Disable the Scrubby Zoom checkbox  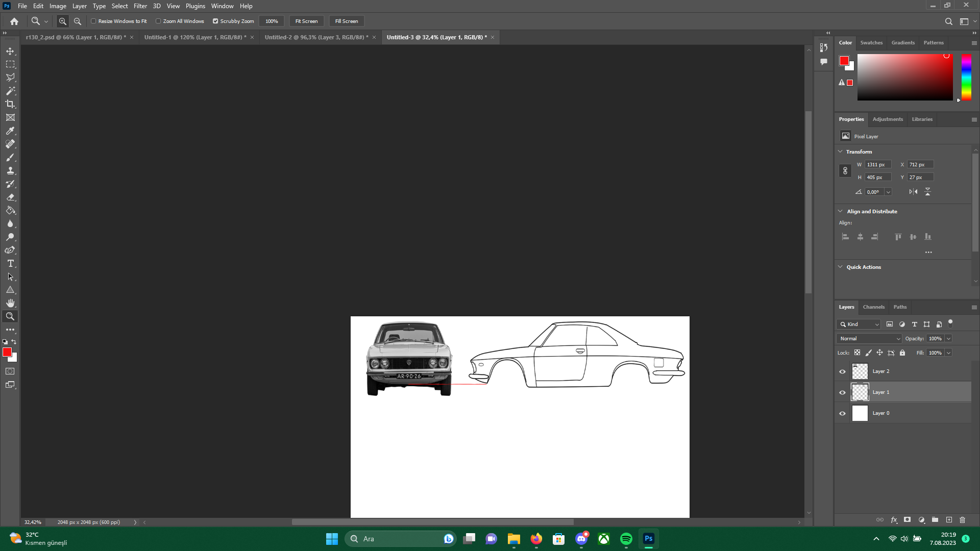(x=215, y=21)
